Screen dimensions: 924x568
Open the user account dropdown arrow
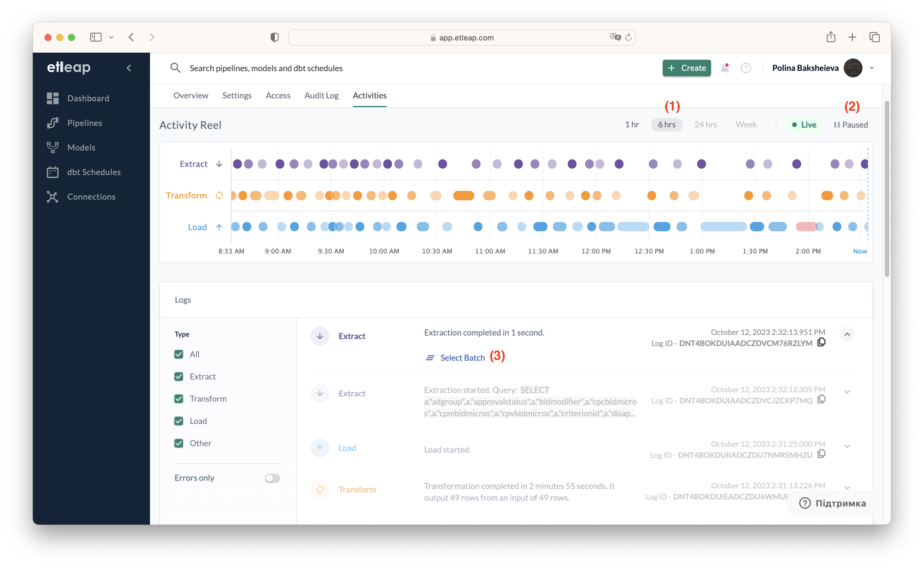[x=872, y=68]
